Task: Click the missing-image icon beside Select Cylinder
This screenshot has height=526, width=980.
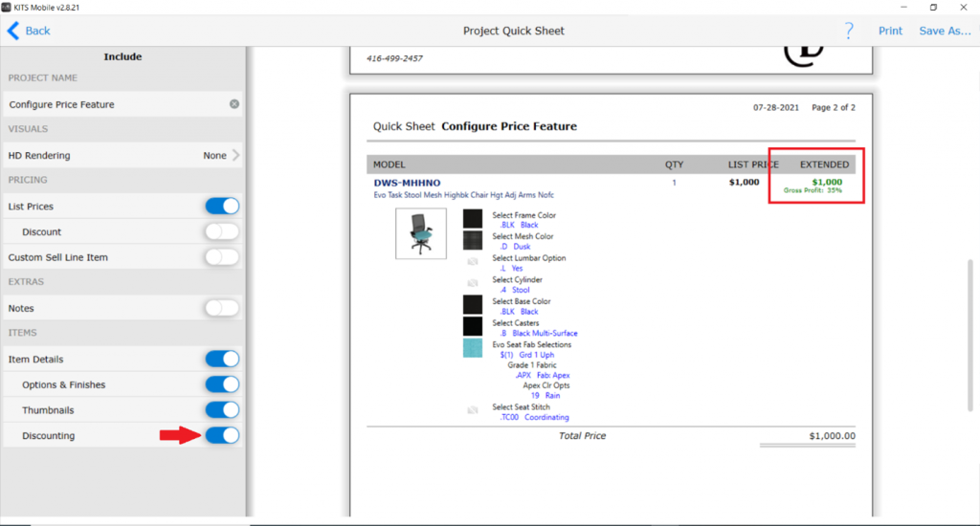Action: click(473, 283)
